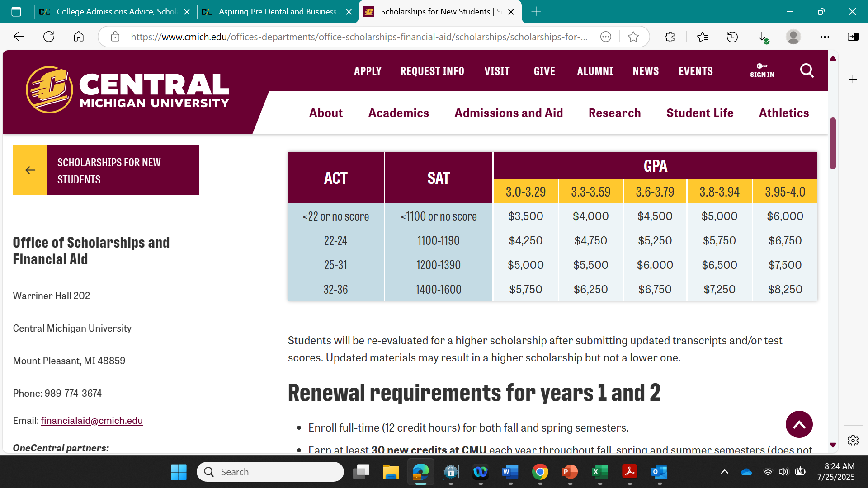Screen dimensions: 868x488
Task: Click the yellow back arrow beside Scholarships heading
Action: (30, 170)
